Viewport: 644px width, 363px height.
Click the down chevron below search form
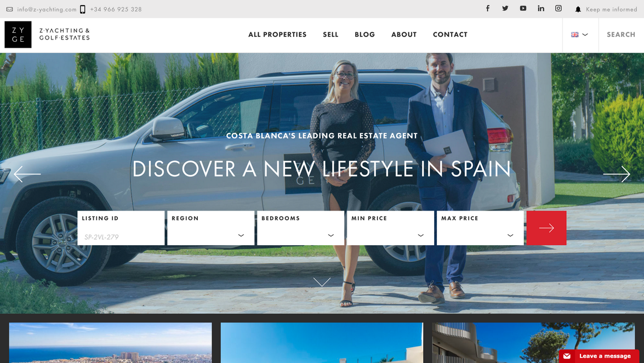pyautogui.click(x=322, y=282)
